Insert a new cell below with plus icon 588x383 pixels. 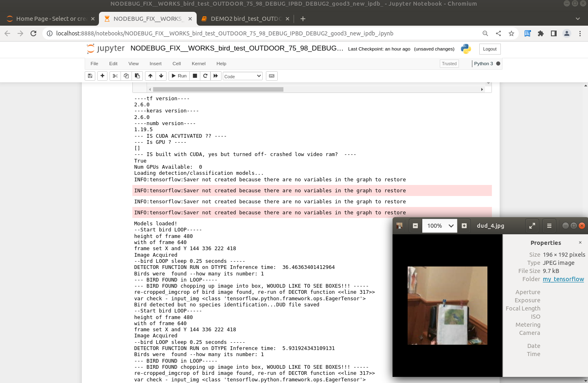click(x=103, y=76)
